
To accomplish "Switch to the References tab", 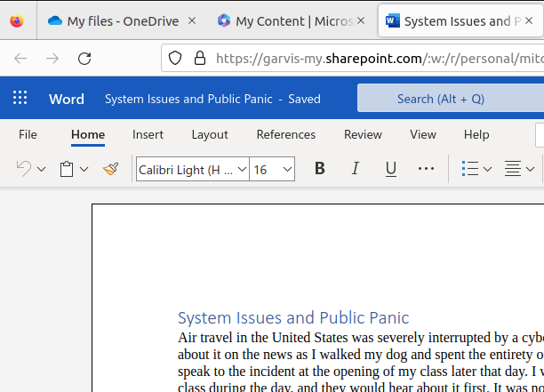I will [x=285, y=134].
